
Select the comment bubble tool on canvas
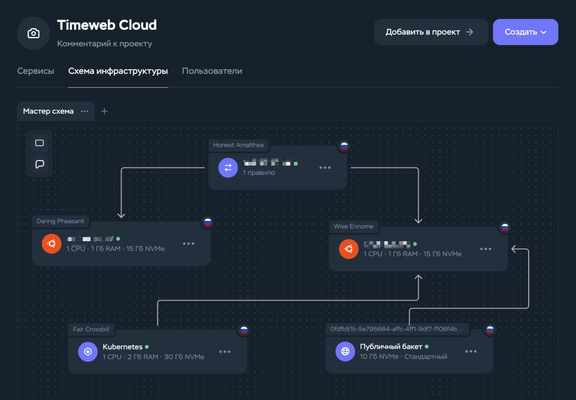point(40,164)
